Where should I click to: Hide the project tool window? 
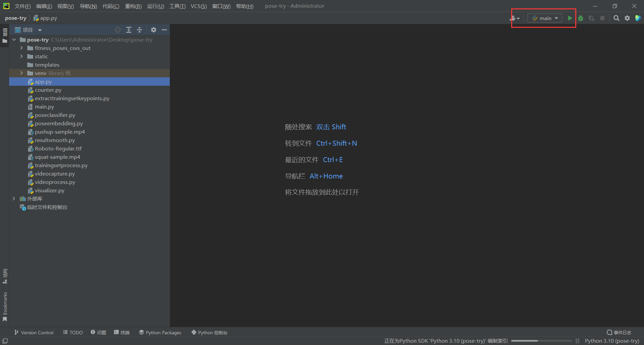point(164,30)
